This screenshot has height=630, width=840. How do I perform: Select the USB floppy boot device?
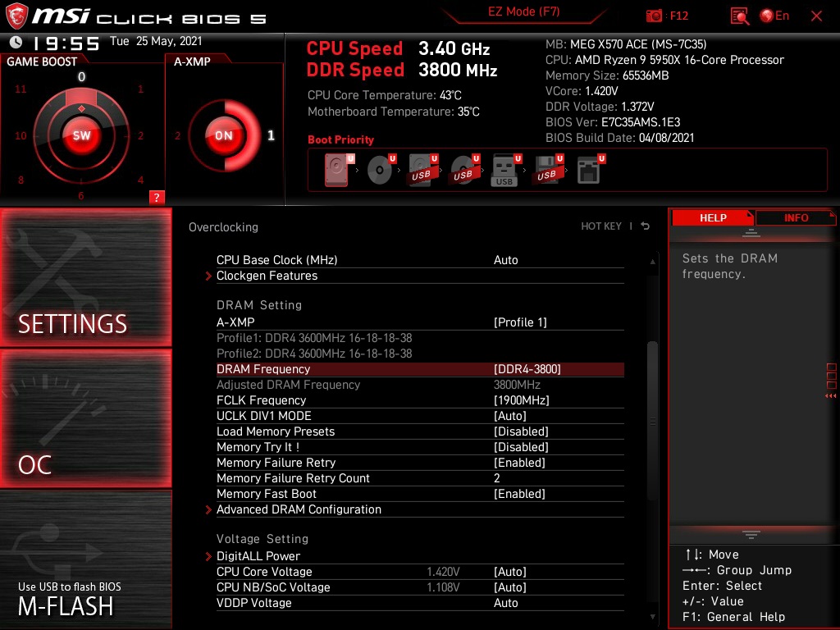pos(547,170)
